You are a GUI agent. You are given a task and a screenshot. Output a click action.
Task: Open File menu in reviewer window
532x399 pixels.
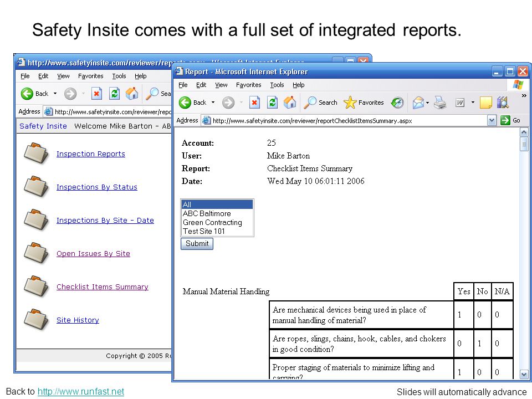(25, 76)
